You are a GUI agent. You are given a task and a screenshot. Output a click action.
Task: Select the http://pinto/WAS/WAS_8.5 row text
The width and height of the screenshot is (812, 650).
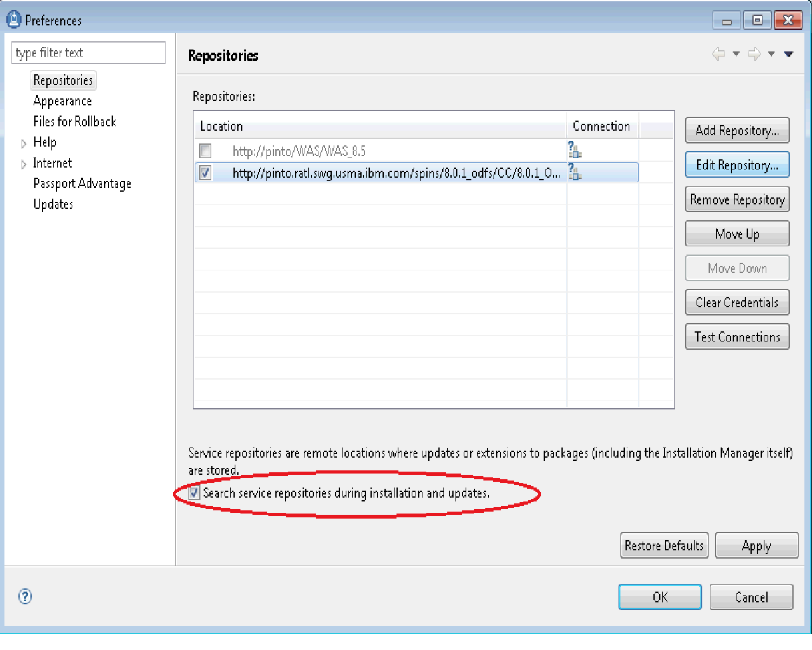point(299,151)
